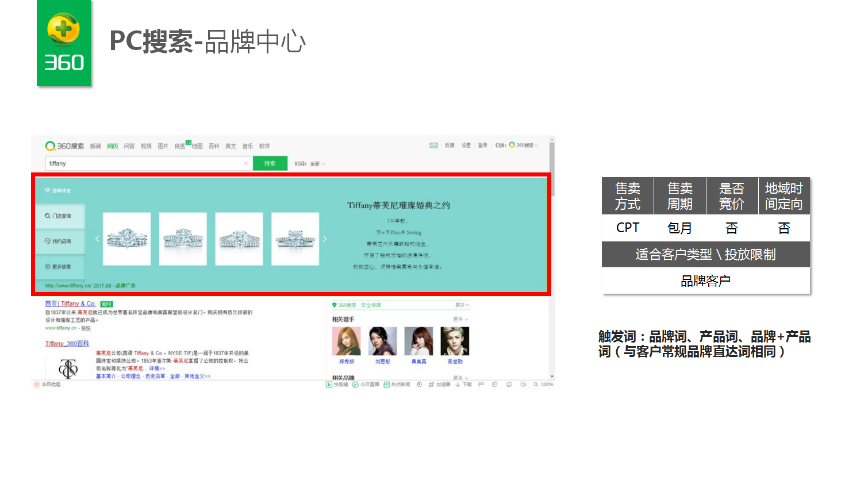Open the 公司理念 sub-link

(130, 376)
